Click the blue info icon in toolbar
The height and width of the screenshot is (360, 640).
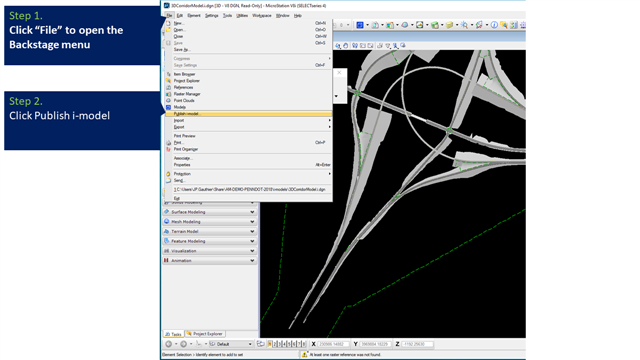pos(494,25)
